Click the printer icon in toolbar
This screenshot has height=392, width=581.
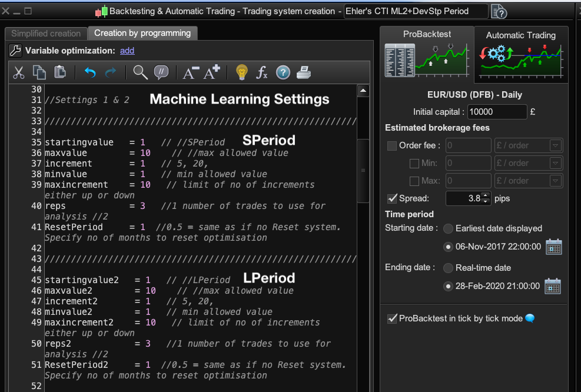(303, 72)
